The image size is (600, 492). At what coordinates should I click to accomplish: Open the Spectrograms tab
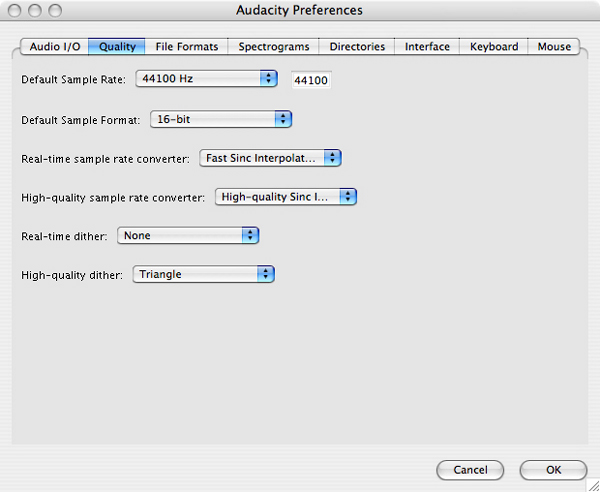274,47
